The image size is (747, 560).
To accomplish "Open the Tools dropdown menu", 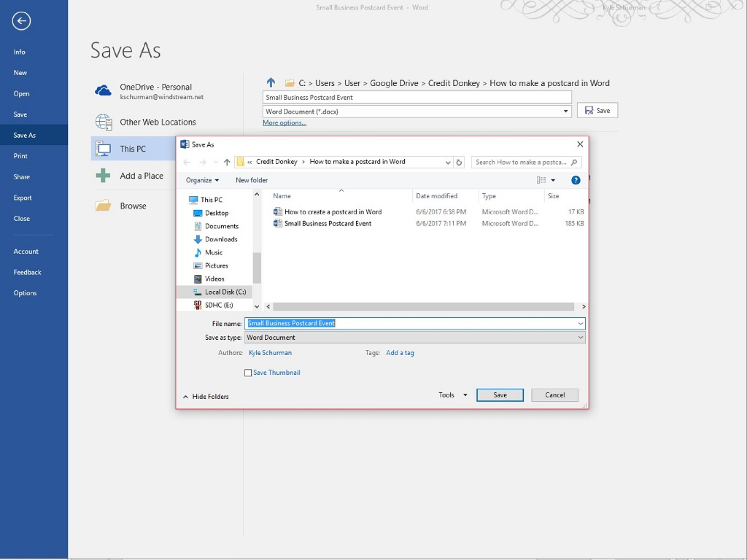I will [452, 395].
